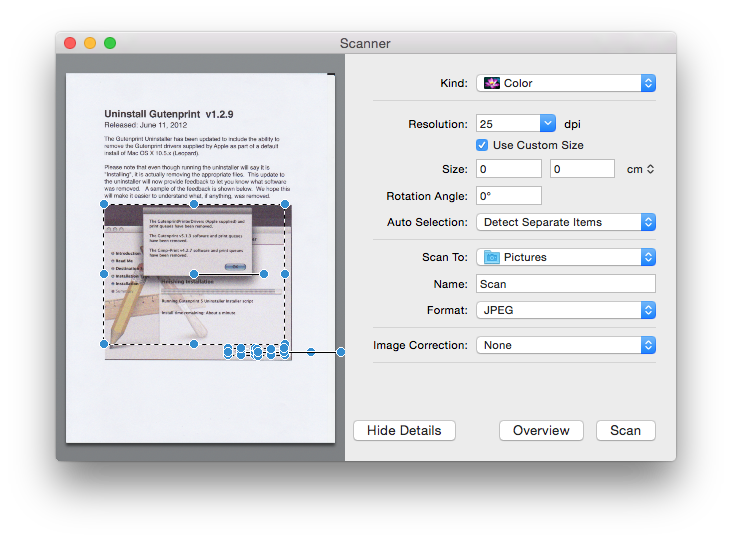
Task: Click the Uninstall Gutenprint v1.2.9 heading
Action: (x=169, y=114)
